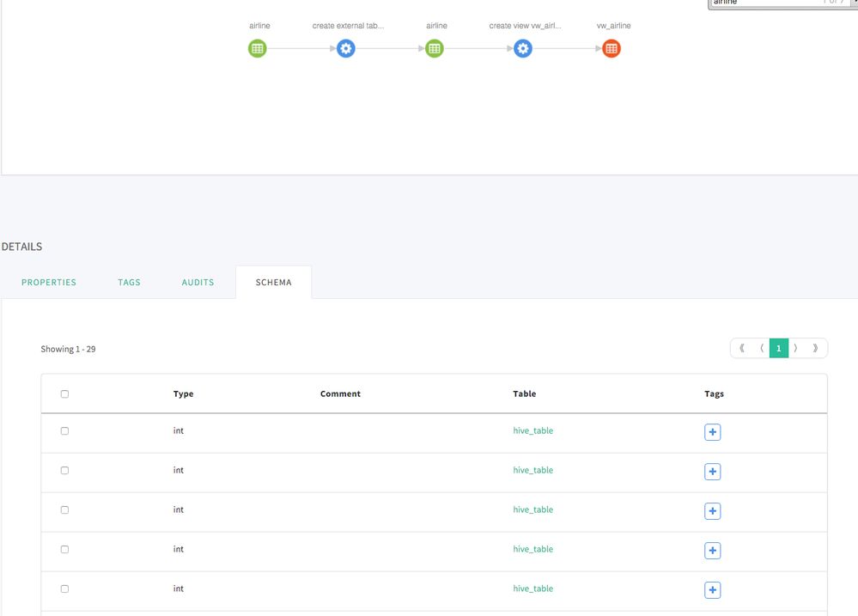The image size is (858, 616).
Task: Open the Tags tab
Action: [x=129, y=283]
